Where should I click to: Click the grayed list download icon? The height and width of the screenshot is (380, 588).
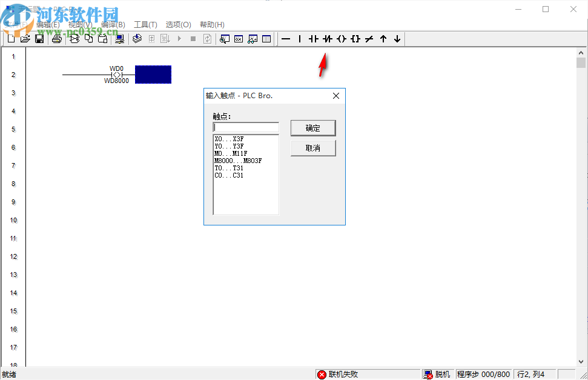coord(165,39)
